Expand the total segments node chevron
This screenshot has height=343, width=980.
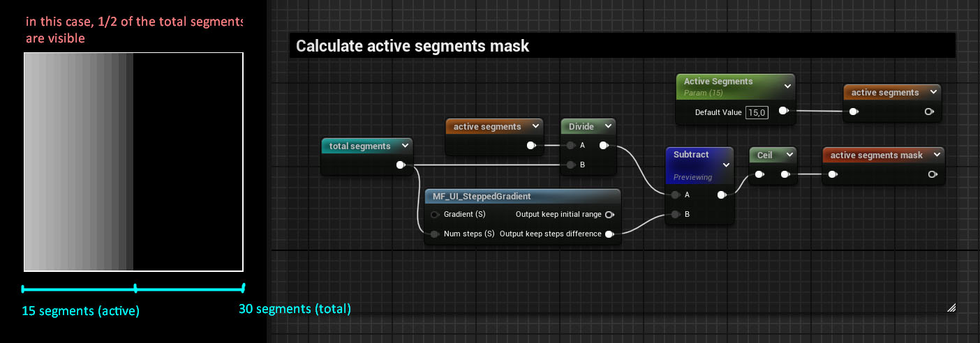[405, 146]
